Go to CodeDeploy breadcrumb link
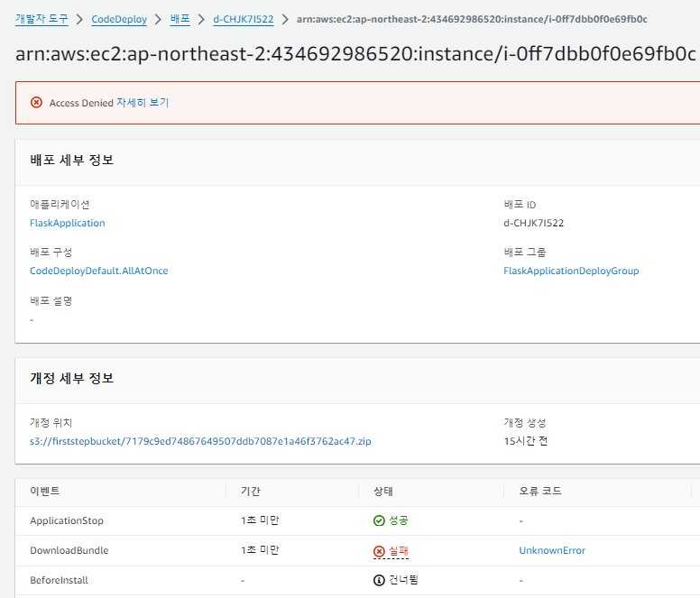The width and height of the screenshot is (700, 598). (x=119, y=19)
